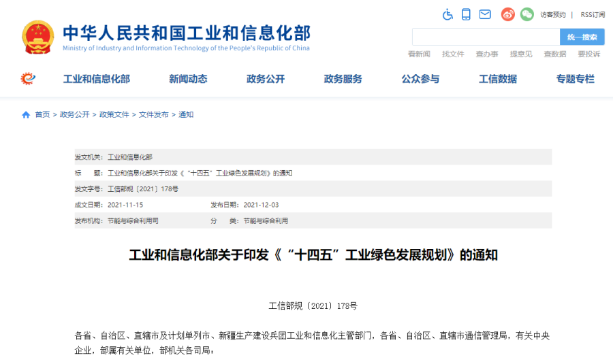Open the 新闻动态 navigation menu
This screenshot has width=613, height=364.
[x=188, y=79]
